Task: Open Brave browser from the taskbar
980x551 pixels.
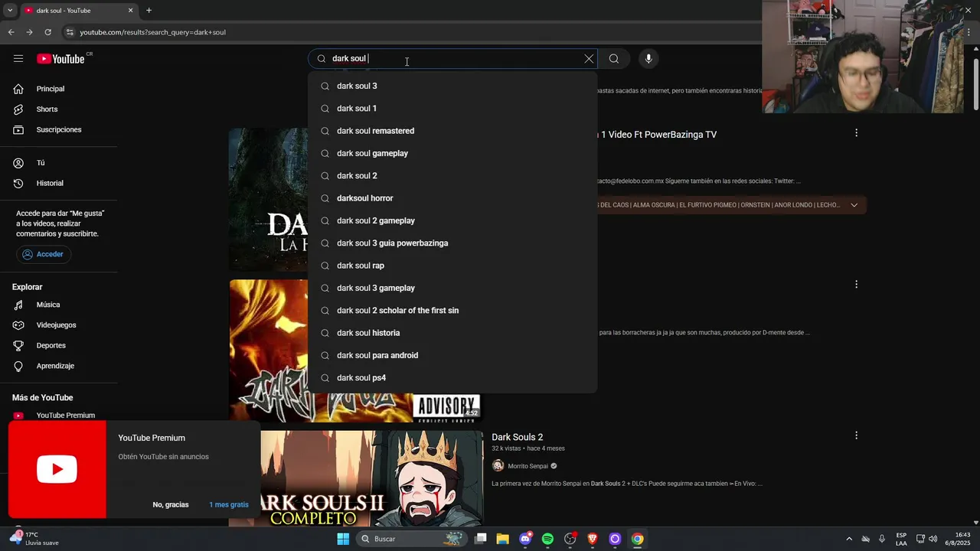Action: click(592, 539)
